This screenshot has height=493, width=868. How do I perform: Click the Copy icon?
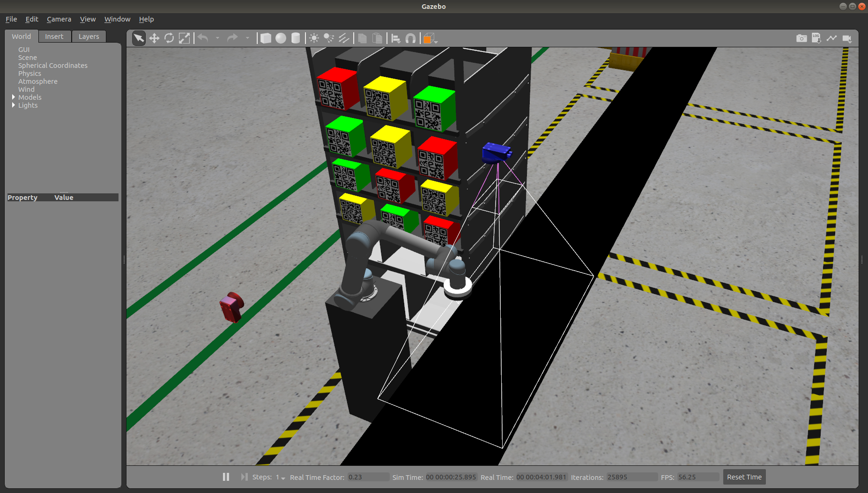tap(362, 38)
